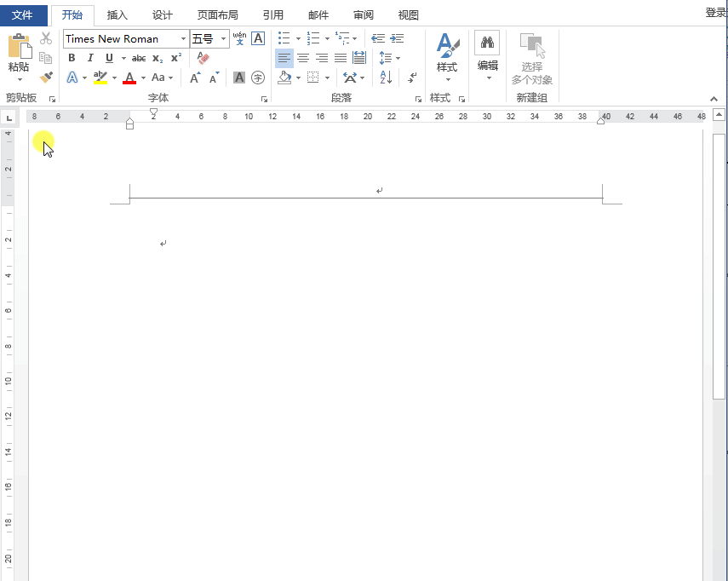Click the Format Painter brush icon
The image size is (728, 581).
46,78
